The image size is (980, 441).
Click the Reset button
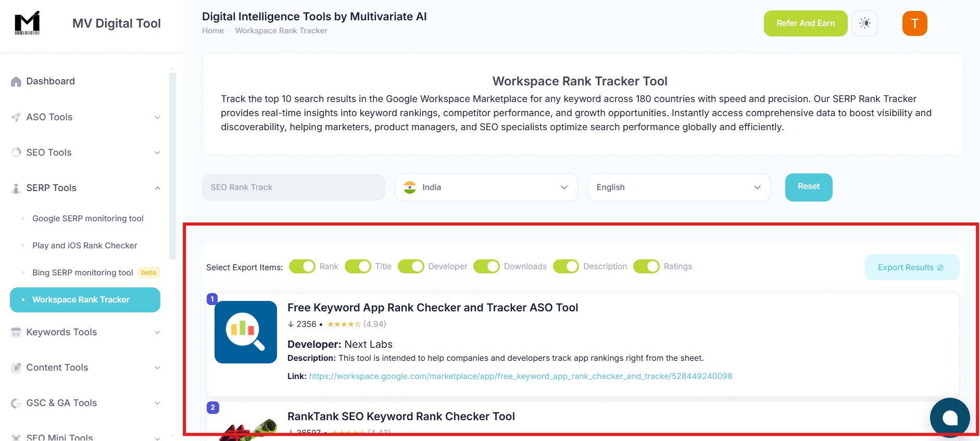pos(809,187)
